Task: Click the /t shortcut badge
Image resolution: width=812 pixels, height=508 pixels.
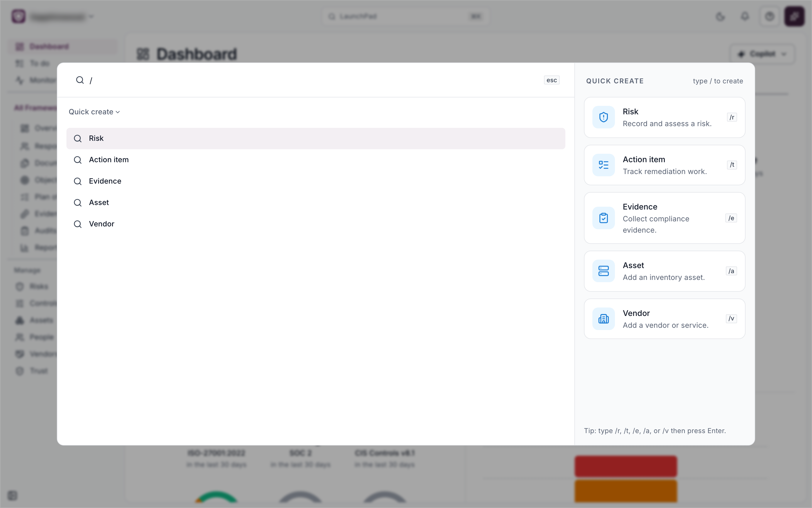Action: pyautogui.click(x=732, y=165)
